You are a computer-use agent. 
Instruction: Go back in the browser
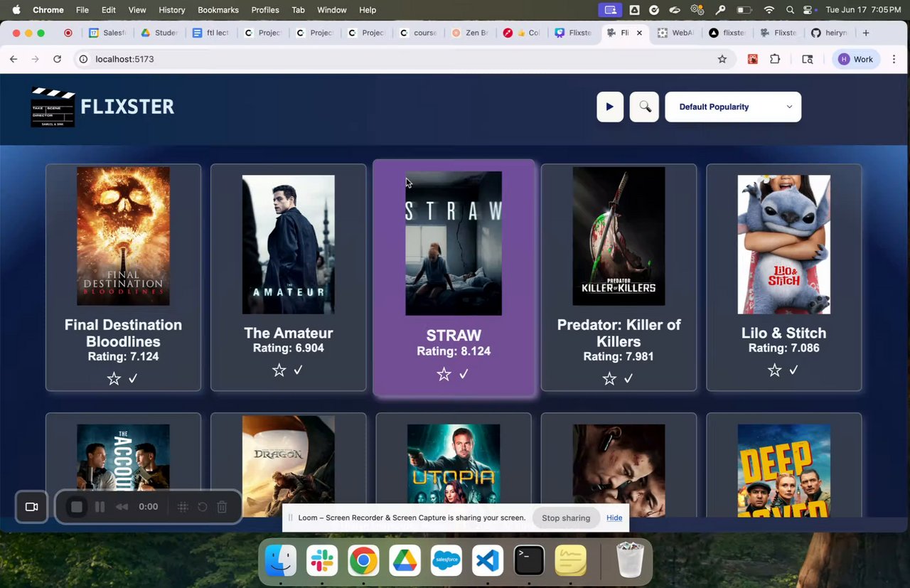pyautogui.click(x=14, y=59)
